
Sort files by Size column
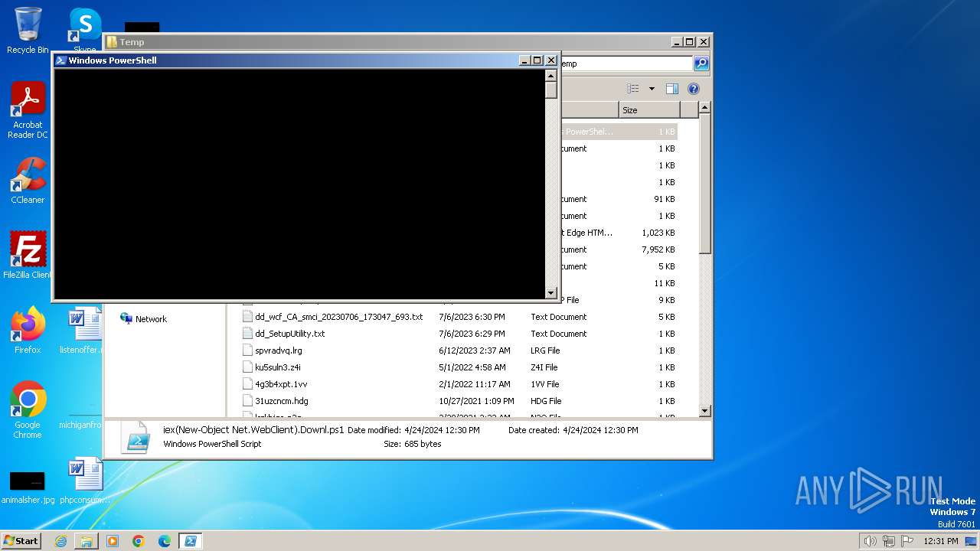[x=649, y=110]
